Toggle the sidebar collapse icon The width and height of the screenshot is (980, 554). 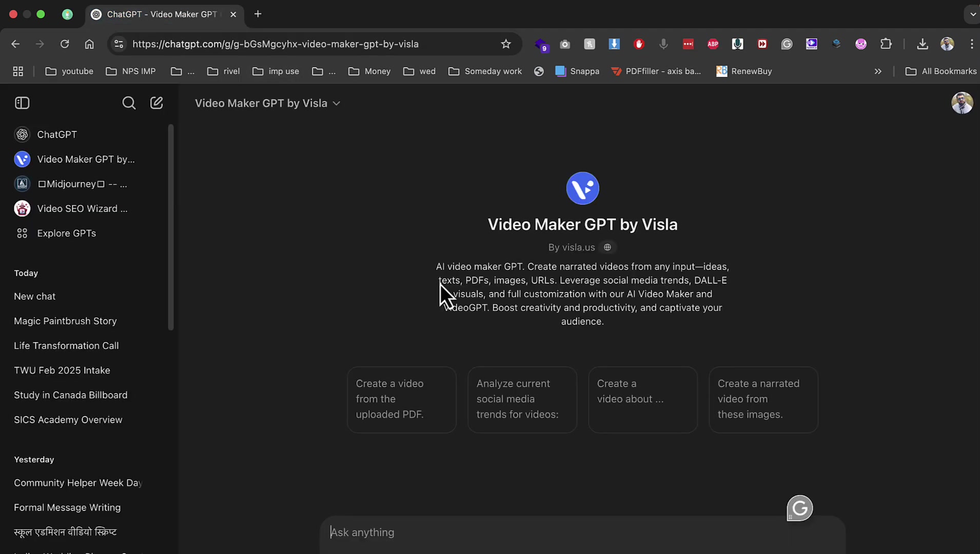point(22,103)
